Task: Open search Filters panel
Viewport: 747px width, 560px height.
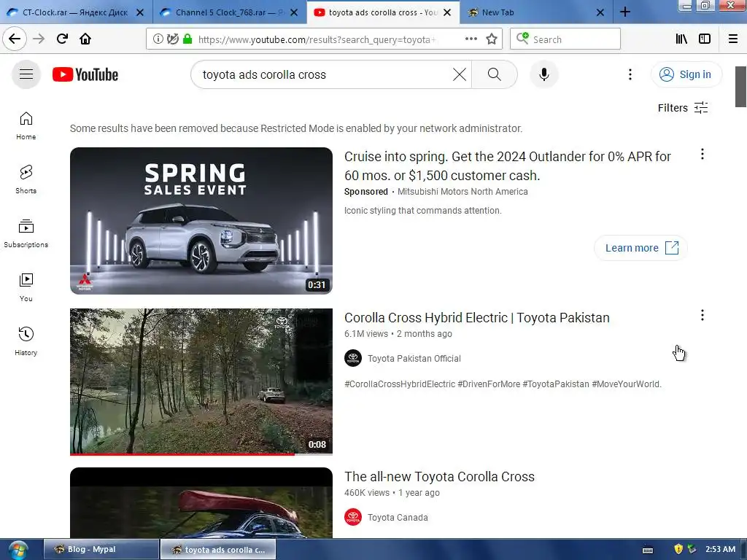Action: (x=683, y=108)
